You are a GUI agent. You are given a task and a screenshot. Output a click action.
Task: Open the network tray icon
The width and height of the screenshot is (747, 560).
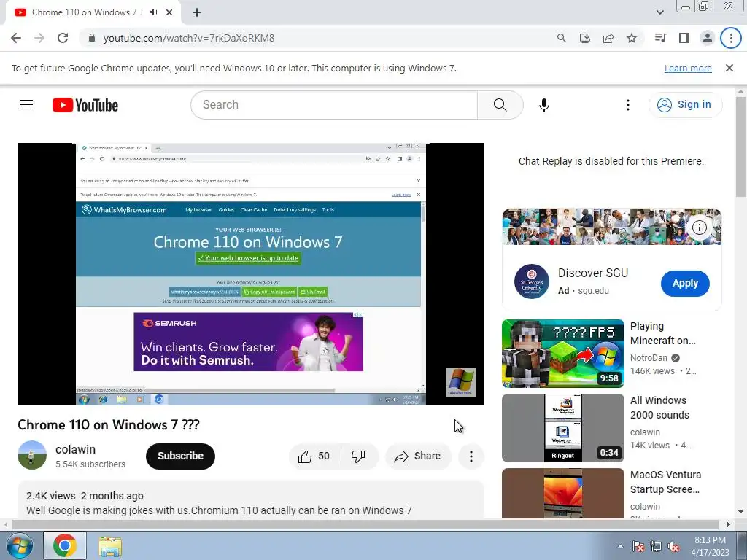(656, 546)
